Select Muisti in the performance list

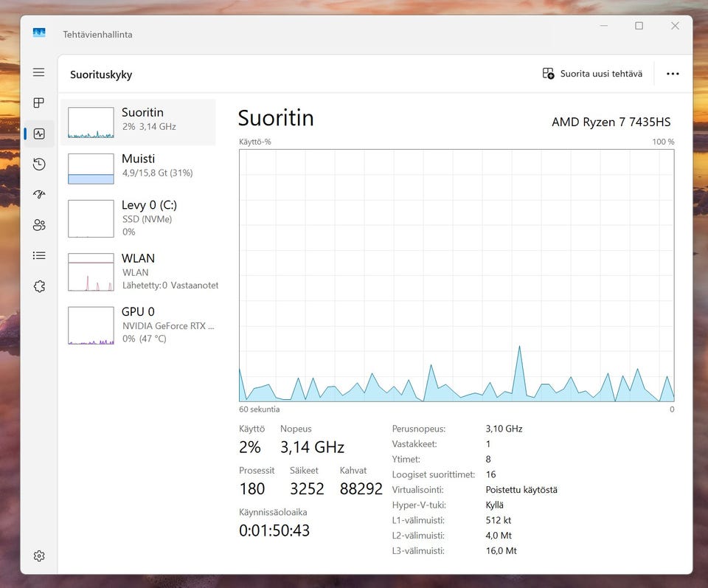(x=138, y=168)
